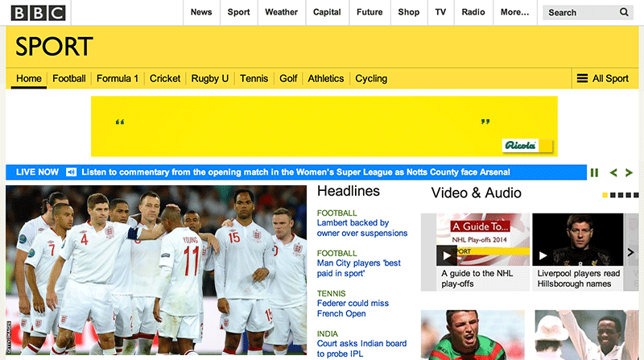The image size is (644, 360).
Task: Show next live ticker item
Action: point(629,172)
